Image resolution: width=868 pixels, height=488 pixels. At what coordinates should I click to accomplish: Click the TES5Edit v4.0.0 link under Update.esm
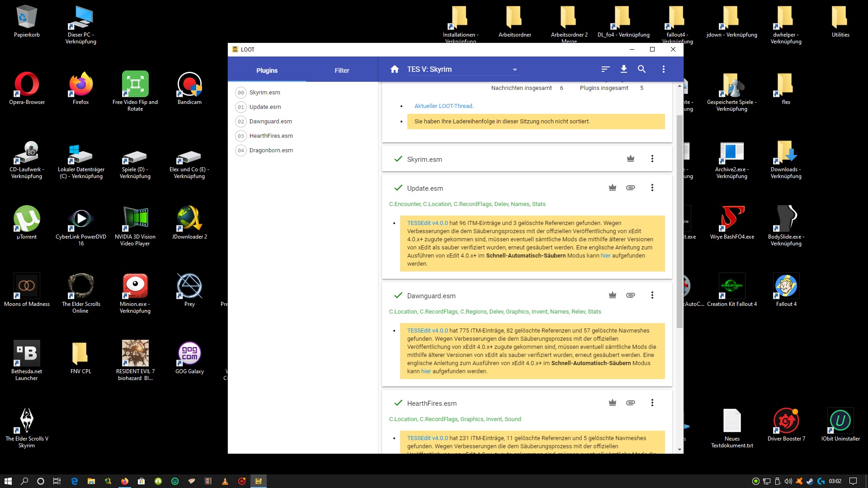coord(427,223)
